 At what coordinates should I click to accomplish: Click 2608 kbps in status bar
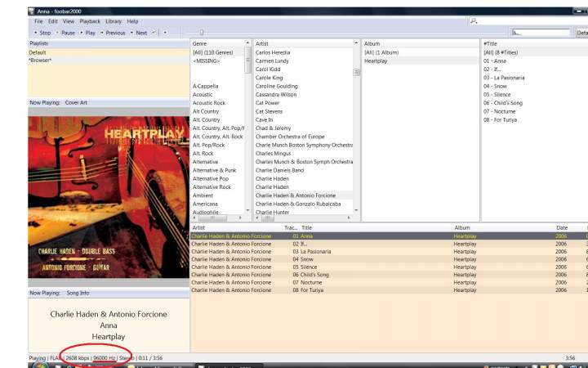pyautogui.click(x=78, y=358)
